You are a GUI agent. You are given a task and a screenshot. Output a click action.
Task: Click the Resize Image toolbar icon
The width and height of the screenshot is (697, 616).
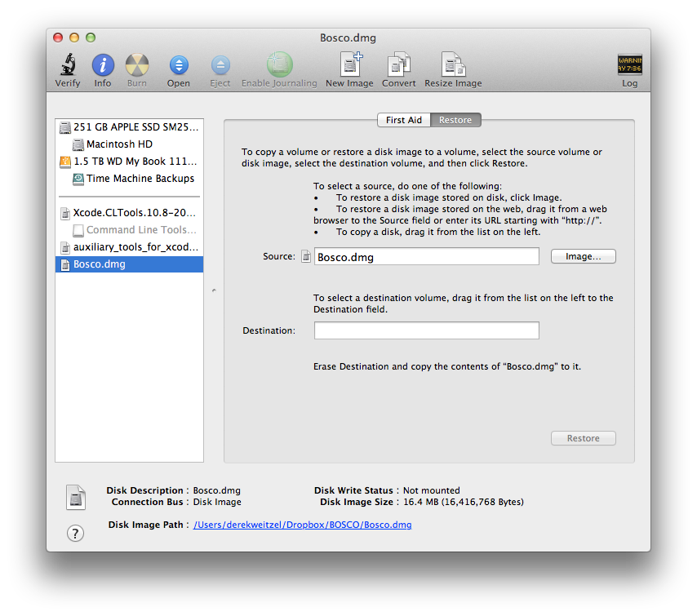click(453, 65)
